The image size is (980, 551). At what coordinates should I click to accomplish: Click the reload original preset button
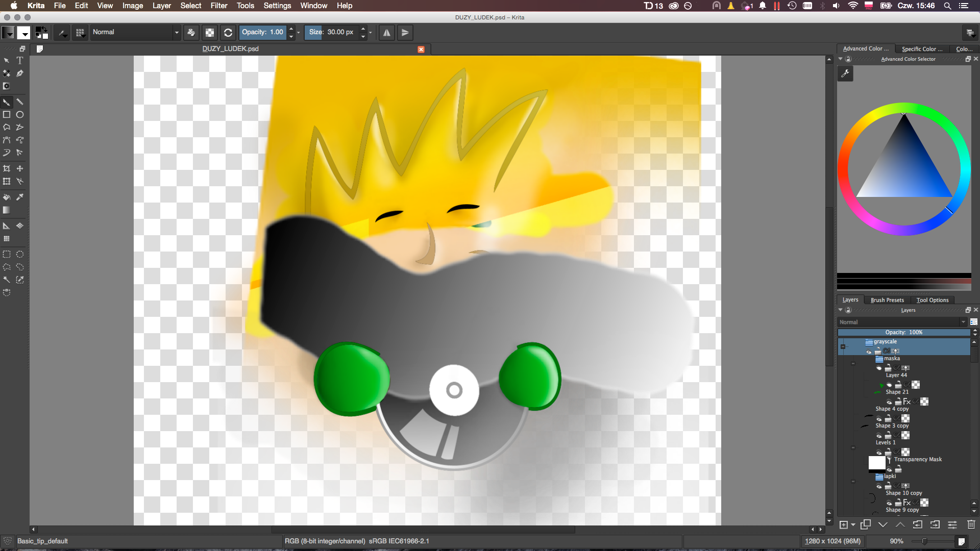(228, 33)
